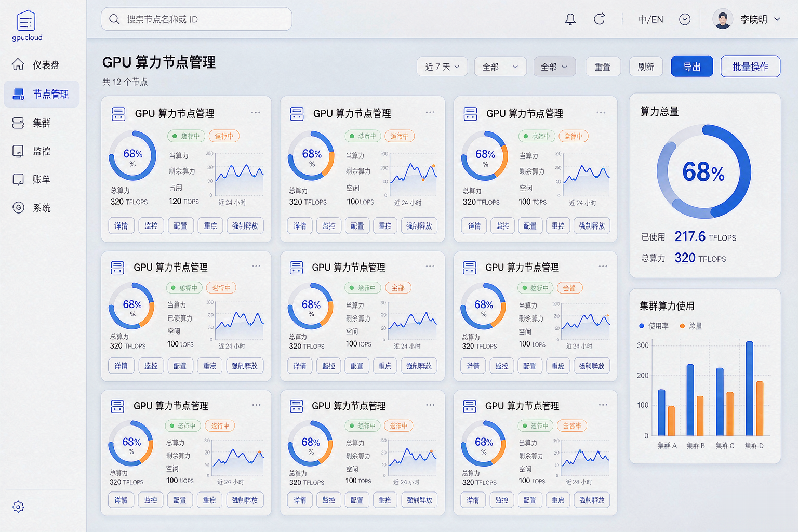Screen dimensions: 798x532
Task: Click the 68% ring in 算力总量 panel
Action: 703,171
